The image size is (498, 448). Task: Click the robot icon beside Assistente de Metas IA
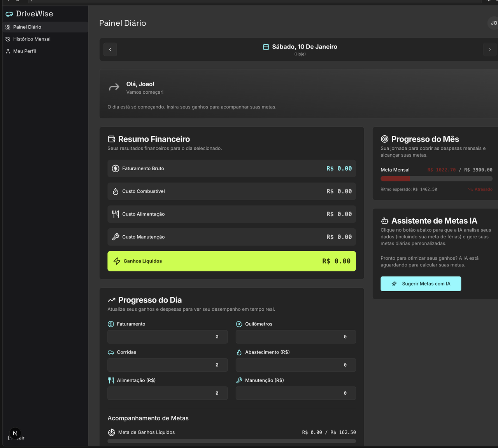tap(384, 221)
